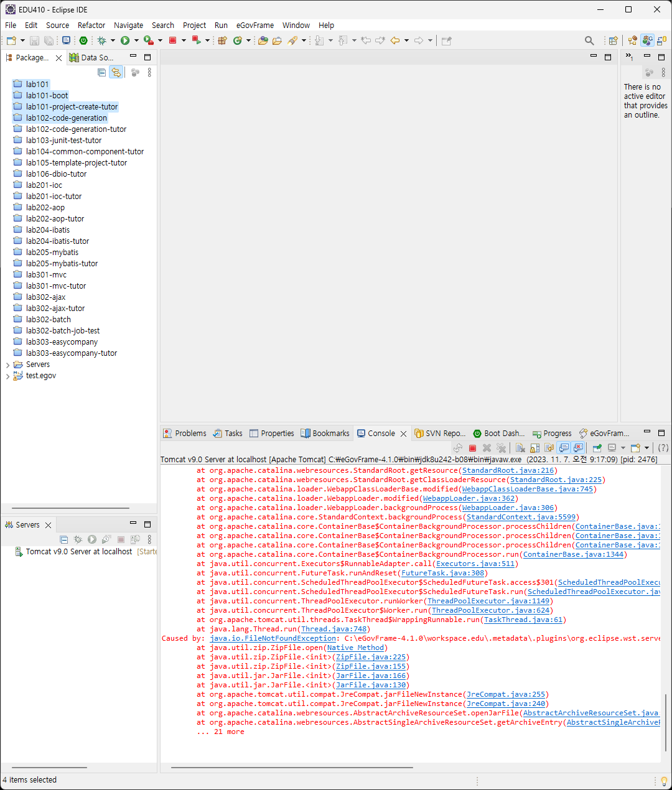Click the Run Last Tool icon
Image resolution: width=672 pixels, height=790 pixels.
tap(148, 40)
